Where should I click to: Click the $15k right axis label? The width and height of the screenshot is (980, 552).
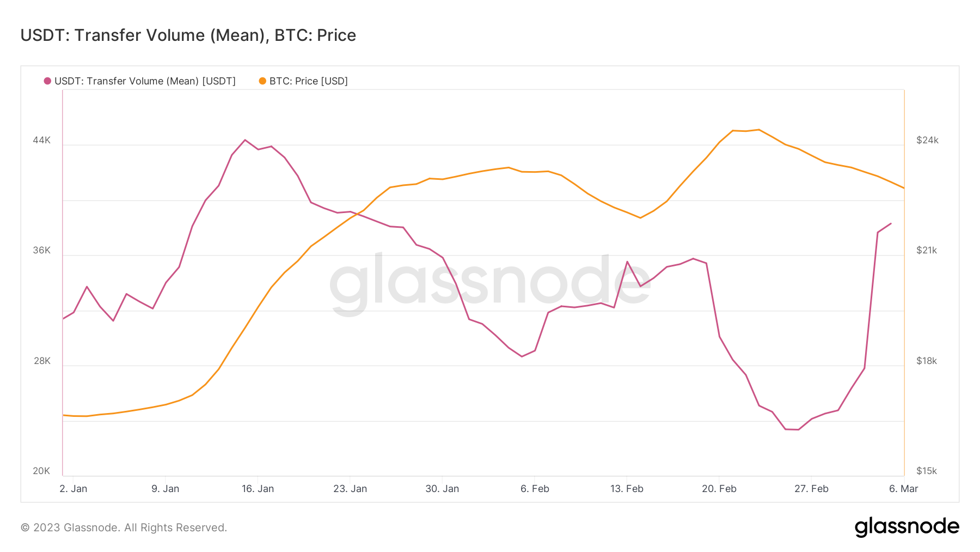click(x=927, y=471)
